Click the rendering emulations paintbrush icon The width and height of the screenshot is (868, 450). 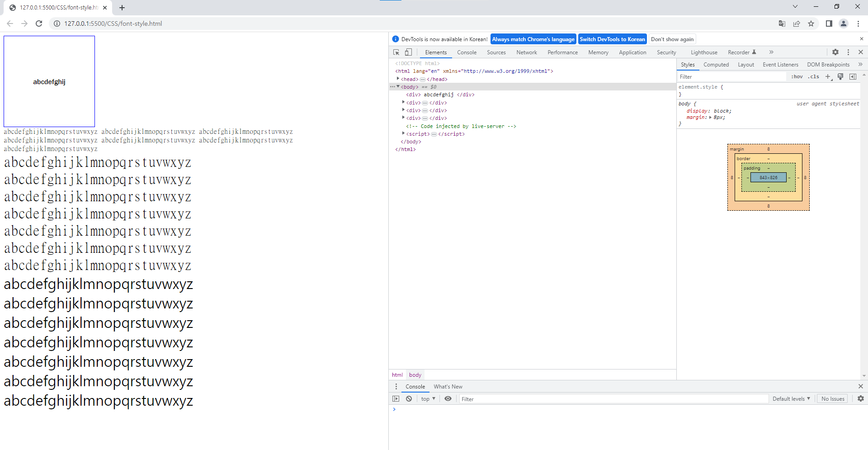[840, 77]
